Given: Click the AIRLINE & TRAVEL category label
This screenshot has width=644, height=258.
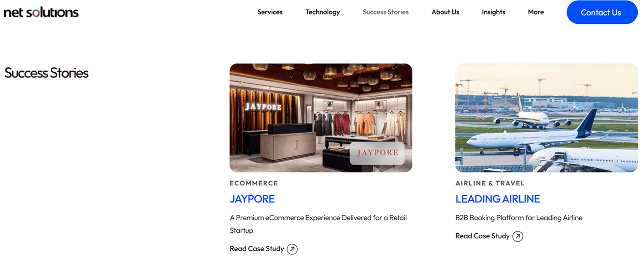Looking at the screenshot, I should pos(490,183).
